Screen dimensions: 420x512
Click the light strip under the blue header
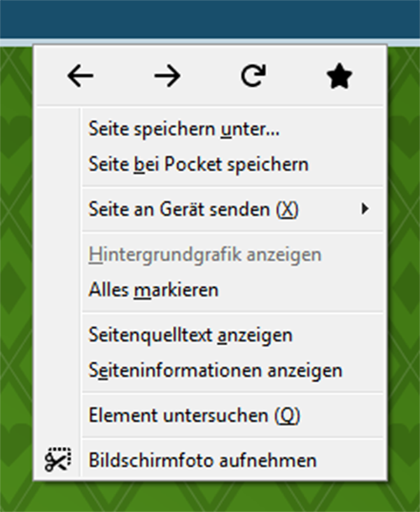click(210, 43)
